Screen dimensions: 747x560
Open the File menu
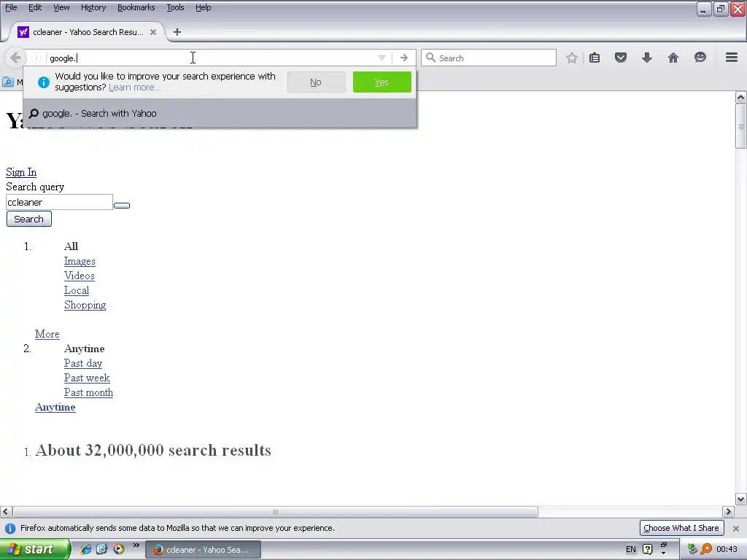11,7
